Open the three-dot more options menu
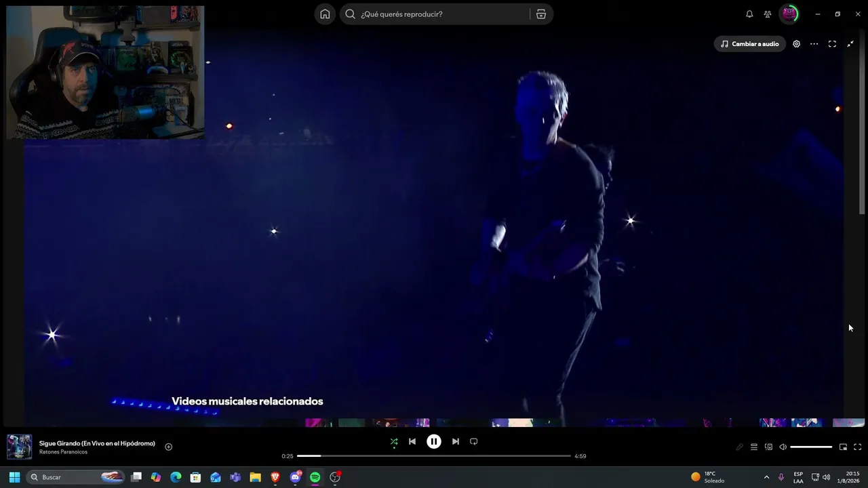This screenshot has width=868, height=488. point(814,44)
